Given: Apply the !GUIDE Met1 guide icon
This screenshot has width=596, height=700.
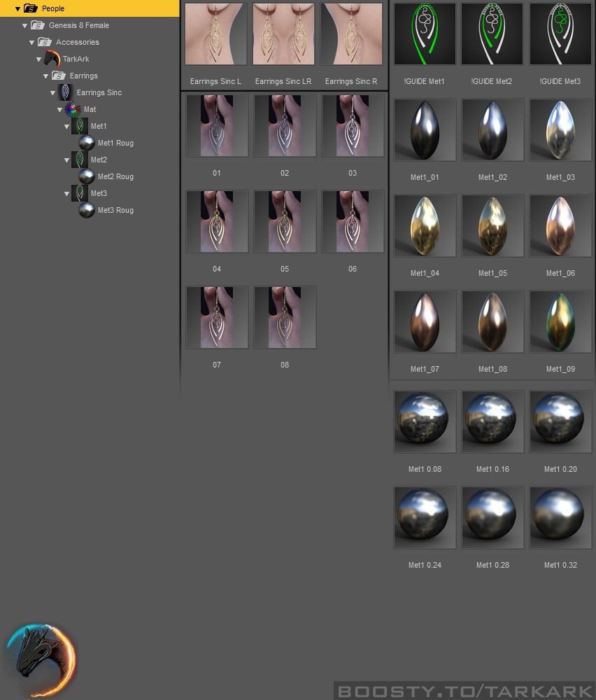Looking at the screenshot, I should tap(424, 34).
